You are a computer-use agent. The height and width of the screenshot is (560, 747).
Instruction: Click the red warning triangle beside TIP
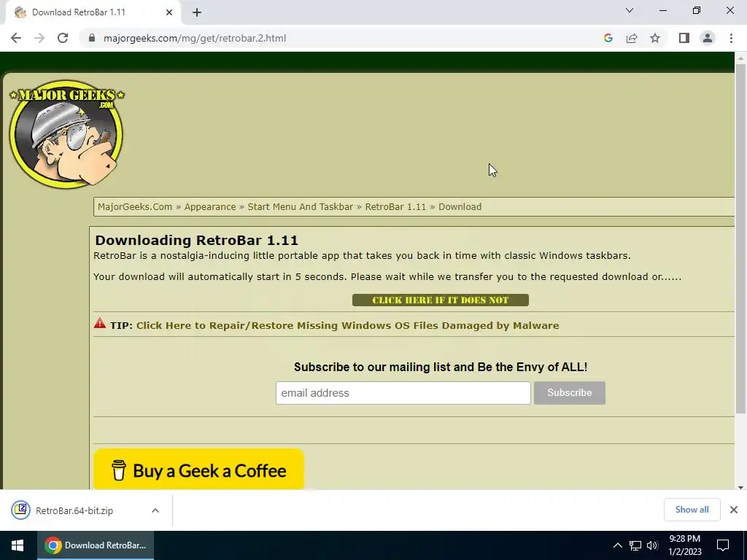tap(99, 323)
